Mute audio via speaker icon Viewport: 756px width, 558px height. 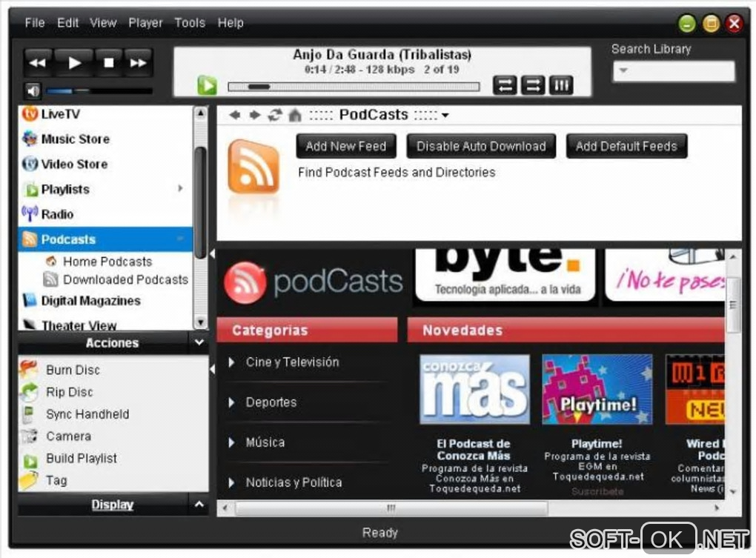point(33,90)
